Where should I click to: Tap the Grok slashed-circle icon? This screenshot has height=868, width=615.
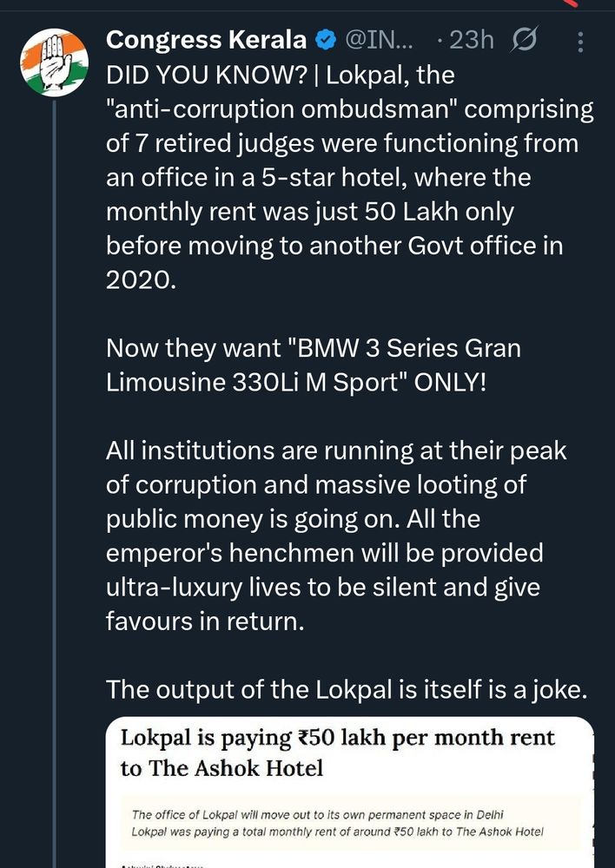525,41
